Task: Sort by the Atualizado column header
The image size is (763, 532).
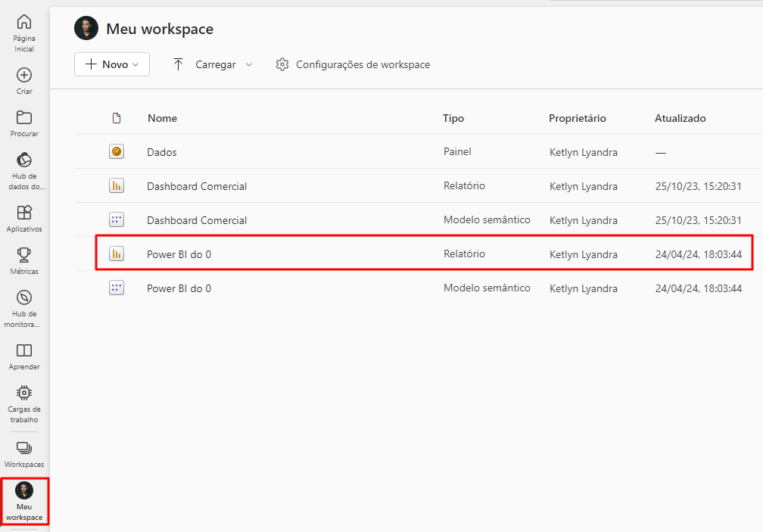Action: pos(680,118)
